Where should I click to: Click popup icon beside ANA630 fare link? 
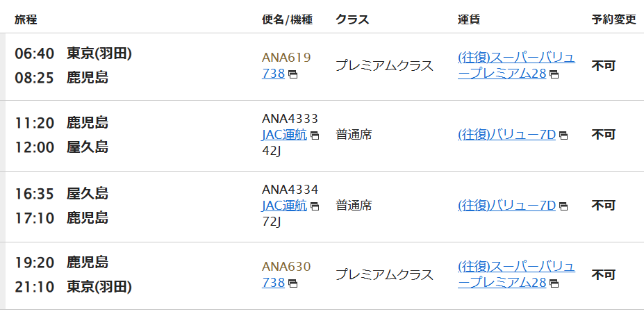[554, 283]
